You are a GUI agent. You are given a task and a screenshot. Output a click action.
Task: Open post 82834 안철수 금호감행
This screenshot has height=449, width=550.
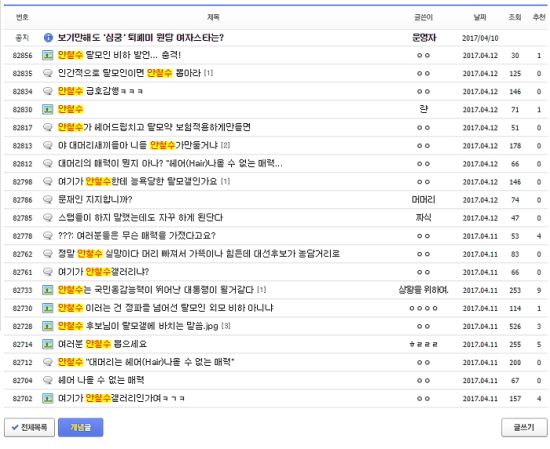tap(100, 91)
